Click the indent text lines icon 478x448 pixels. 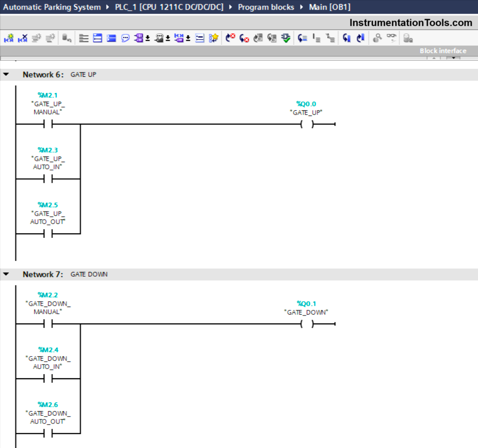(x=316, y=38)
